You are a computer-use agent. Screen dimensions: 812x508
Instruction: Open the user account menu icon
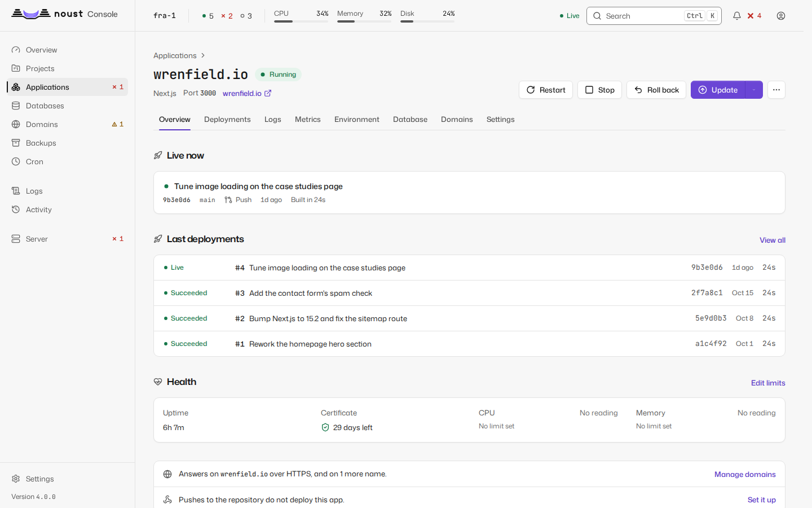(781, 16)
